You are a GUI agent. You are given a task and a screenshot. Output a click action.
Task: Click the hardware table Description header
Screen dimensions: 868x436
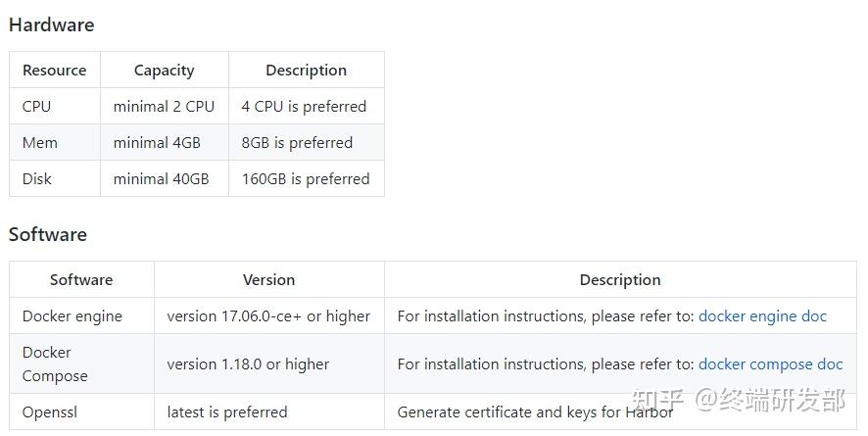pyautogui.click(x=306, y=71)
